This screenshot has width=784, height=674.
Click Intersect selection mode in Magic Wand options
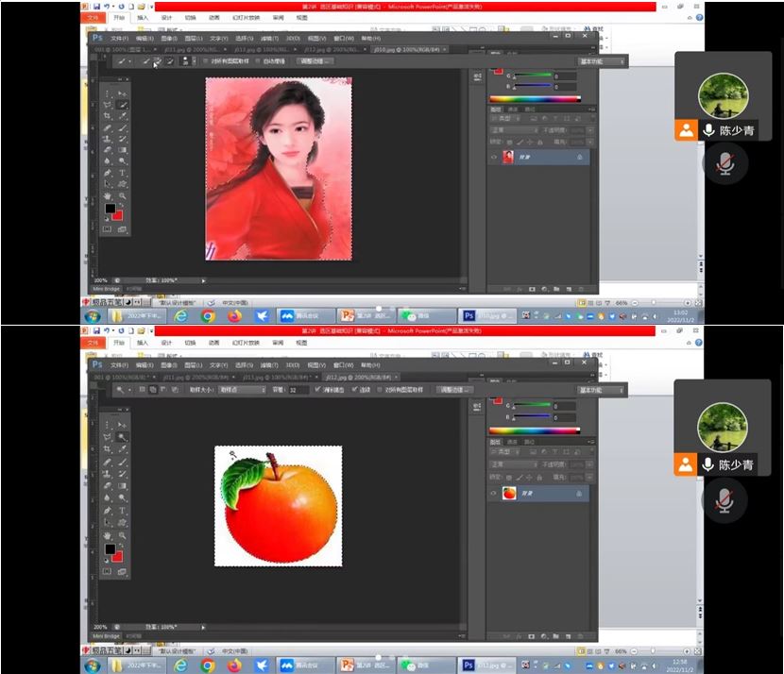(175, 389)
